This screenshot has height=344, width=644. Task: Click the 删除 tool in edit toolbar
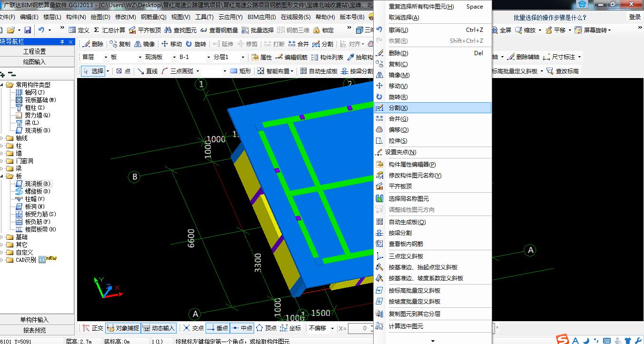pyautogui.click(x=93, y=44)
